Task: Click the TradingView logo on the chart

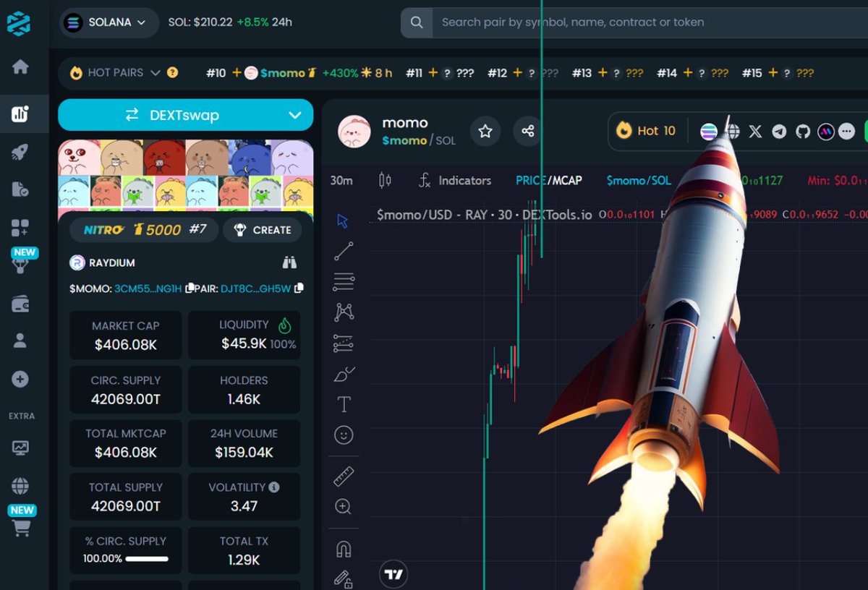Action: [393, 574]
